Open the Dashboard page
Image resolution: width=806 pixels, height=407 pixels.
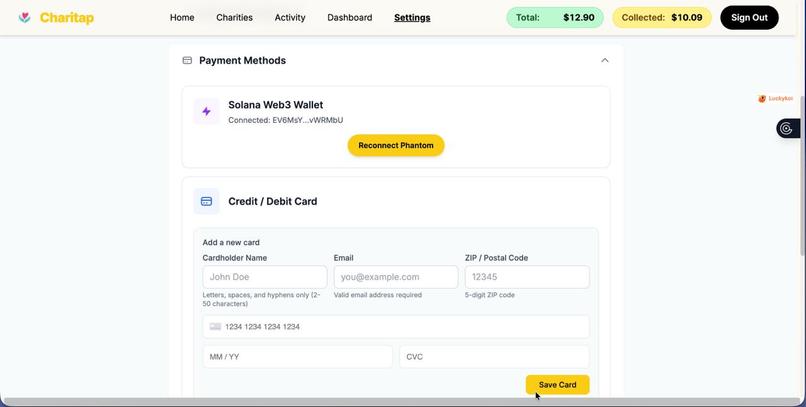click(350, 17)
